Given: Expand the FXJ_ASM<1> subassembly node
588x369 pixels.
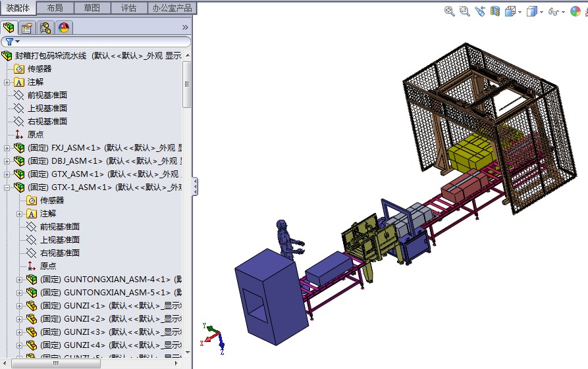Looking at the screenshot, I should click(x=7, y=149).
